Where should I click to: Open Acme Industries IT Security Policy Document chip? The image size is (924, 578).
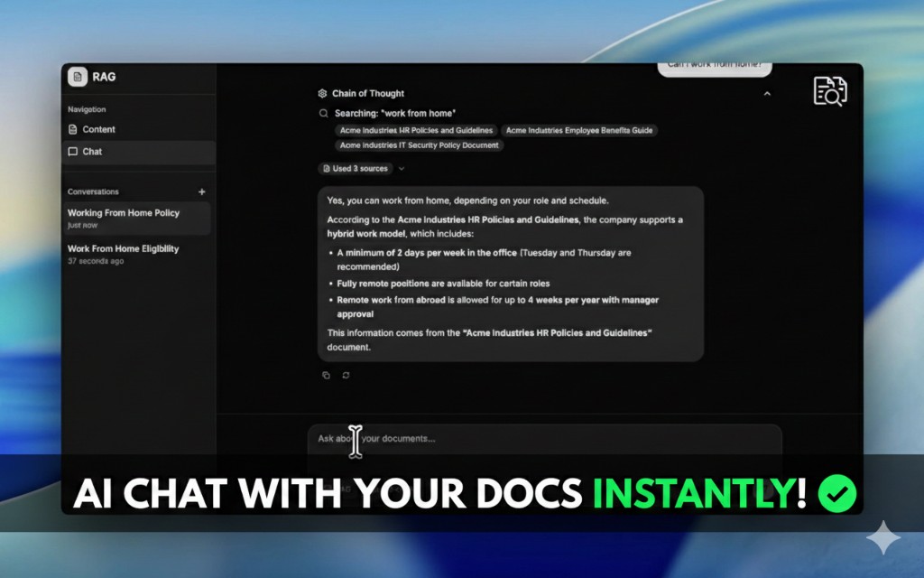419,145
